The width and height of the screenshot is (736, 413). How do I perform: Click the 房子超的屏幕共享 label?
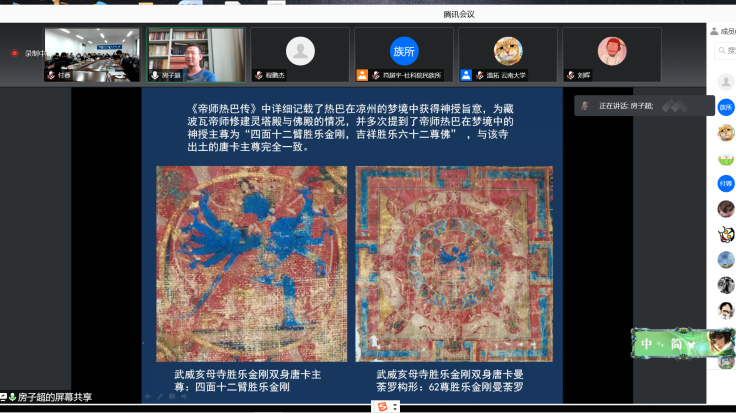[x=55, y=397]
